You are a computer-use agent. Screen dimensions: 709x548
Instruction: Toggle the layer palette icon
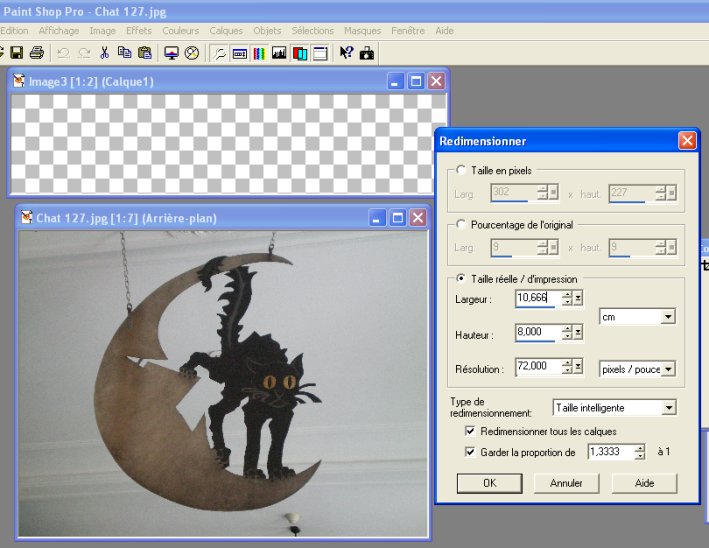pyautogui.click(x=299, y=53)
